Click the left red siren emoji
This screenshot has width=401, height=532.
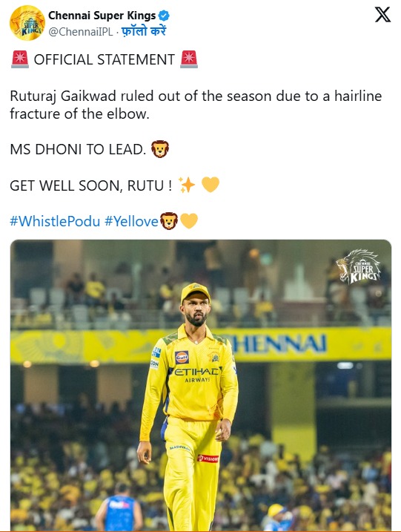point(20,59)
